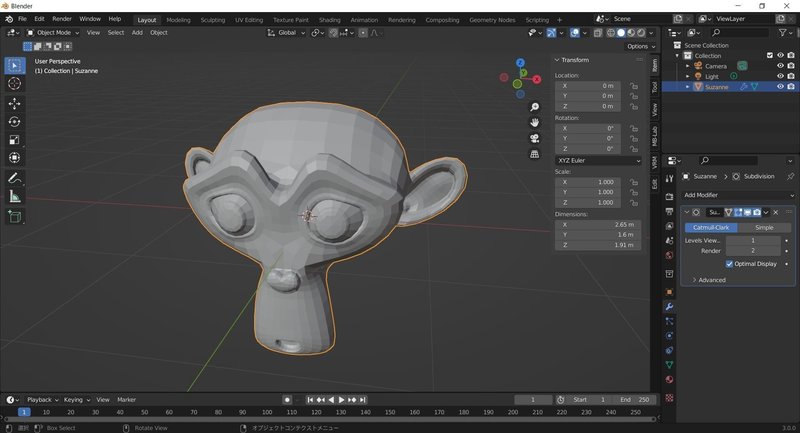Toggle camera view icon in viewport
Image resolution: width=800 pixels, height=433 pixels.
534,138
